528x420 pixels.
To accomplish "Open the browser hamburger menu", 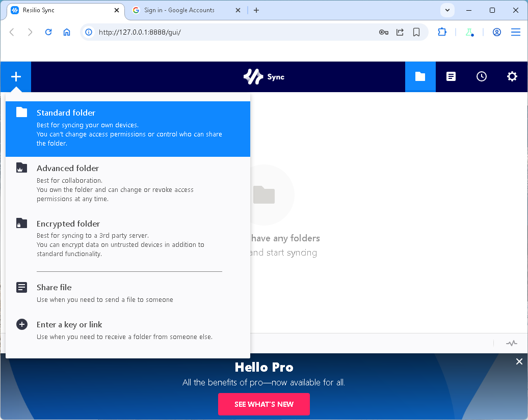I will tap(516, 32).
